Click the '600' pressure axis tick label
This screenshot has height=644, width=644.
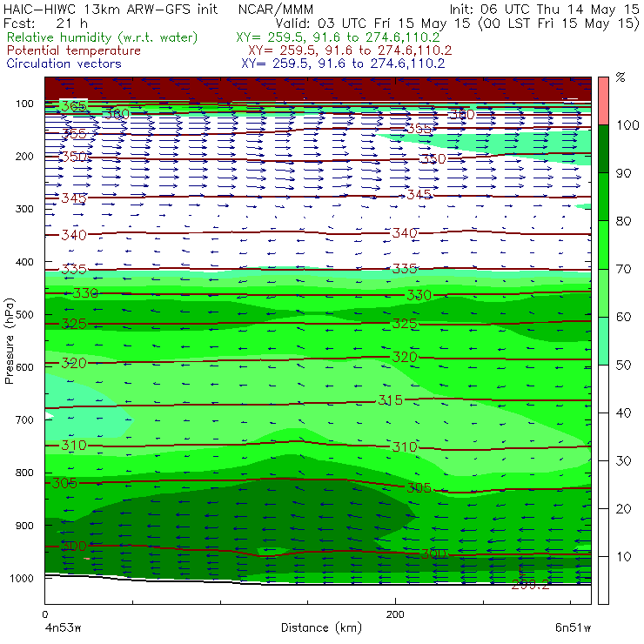point(24,367)
